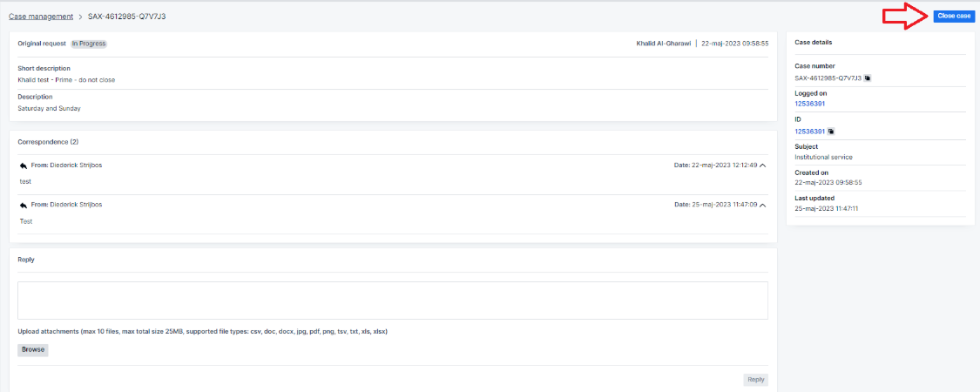This screenshot has height=392, width=980.
Task: Collapse the 22-maj-2023 12:12:49 correspondence entry
Action: [x=762, y=166]
